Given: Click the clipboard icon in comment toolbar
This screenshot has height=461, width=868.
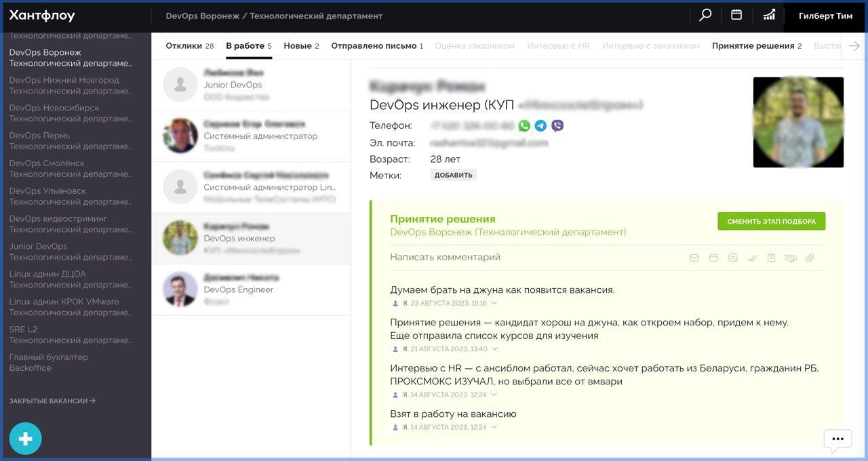Looking at the screenshot, I should (771, 258).
